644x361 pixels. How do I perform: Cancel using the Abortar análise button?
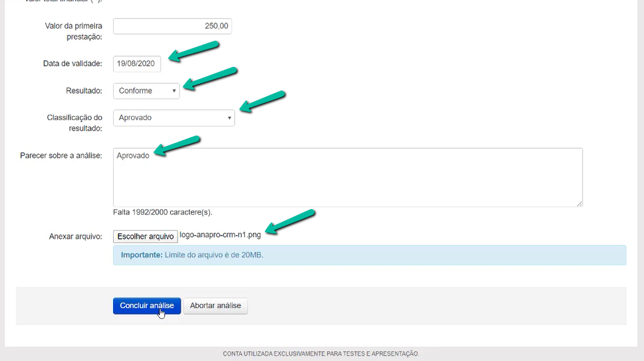(x=215, y=306)
